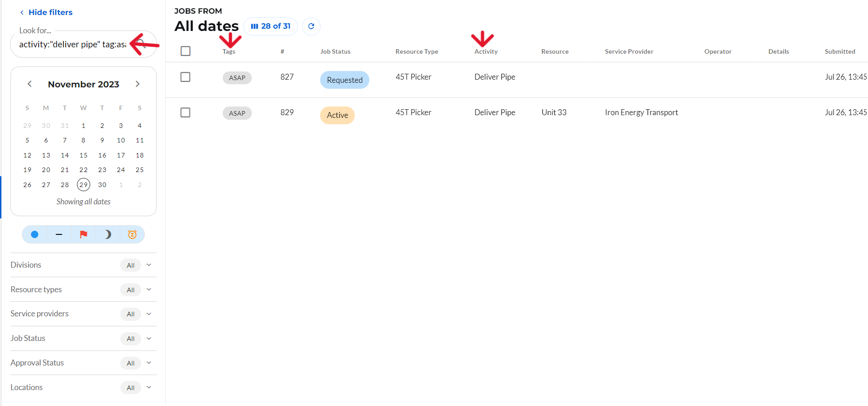Sort by Activity column header

[486, 51]
